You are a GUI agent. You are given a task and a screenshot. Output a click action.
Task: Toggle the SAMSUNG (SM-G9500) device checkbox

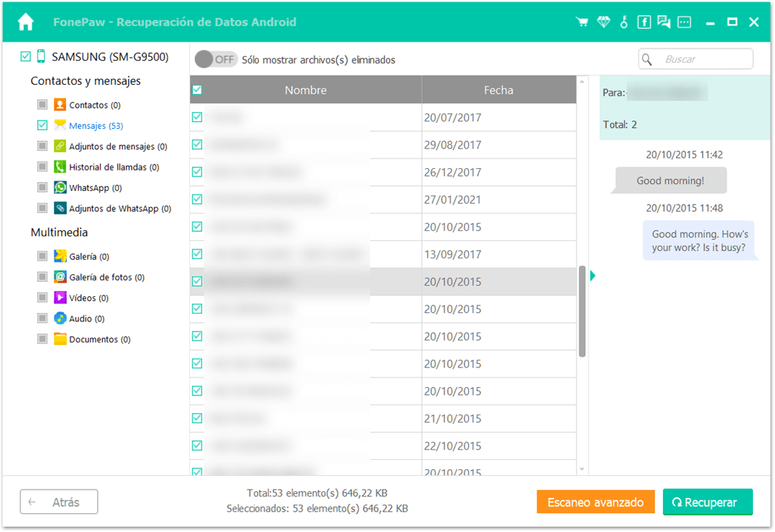[x=26, y=56]
